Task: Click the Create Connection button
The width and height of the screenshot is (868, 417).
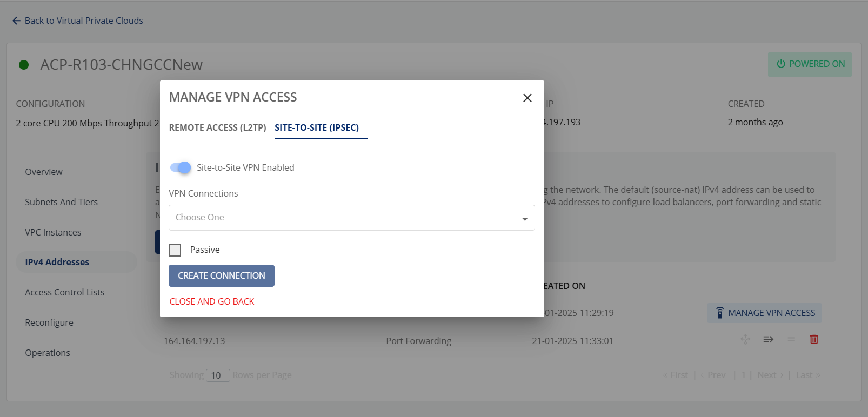Action: coord(222,275)
